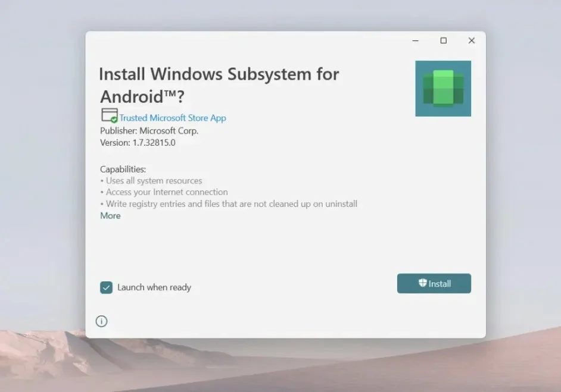Click the Uses all system resources line
This screenshot has width=561, height=392.
pos(151,181)
